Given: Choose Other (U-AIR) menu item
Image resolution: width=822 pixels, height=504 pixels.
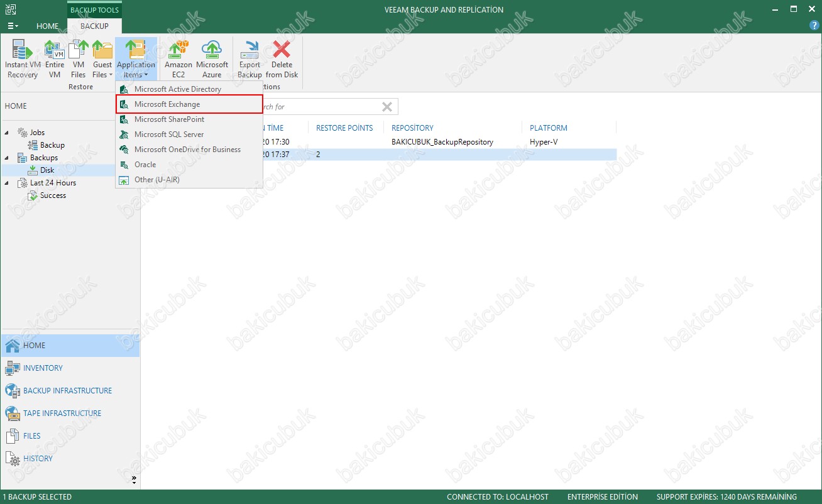Looking at the screenshot, I should pos(189,180).
